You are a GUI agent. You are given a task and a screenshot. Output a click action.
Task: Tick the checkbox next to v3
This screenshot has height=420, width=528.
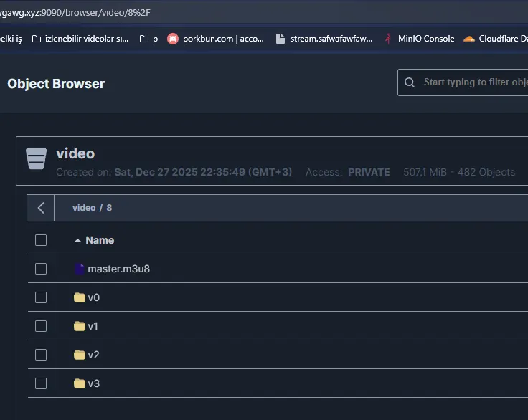click(x=41, y=383)
